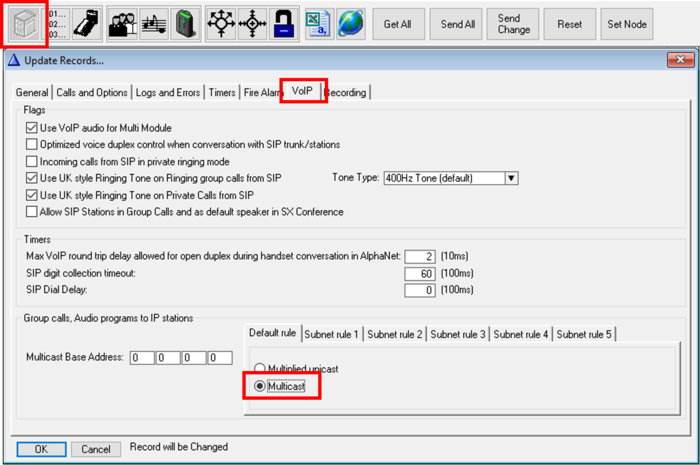Click the Excel spreadsheet export icon
This screenshot has height=465, width=700.
pos(318,24)
